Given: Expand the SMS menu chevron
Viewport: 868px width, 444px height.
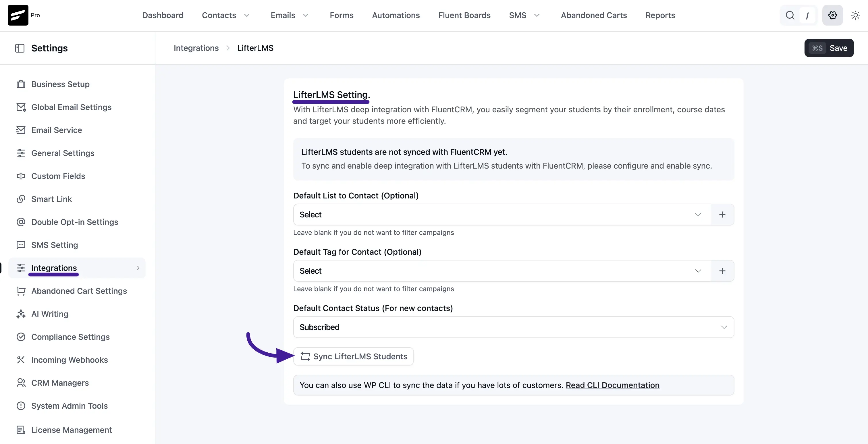Looking at the screenshot, I should point(537,16).
